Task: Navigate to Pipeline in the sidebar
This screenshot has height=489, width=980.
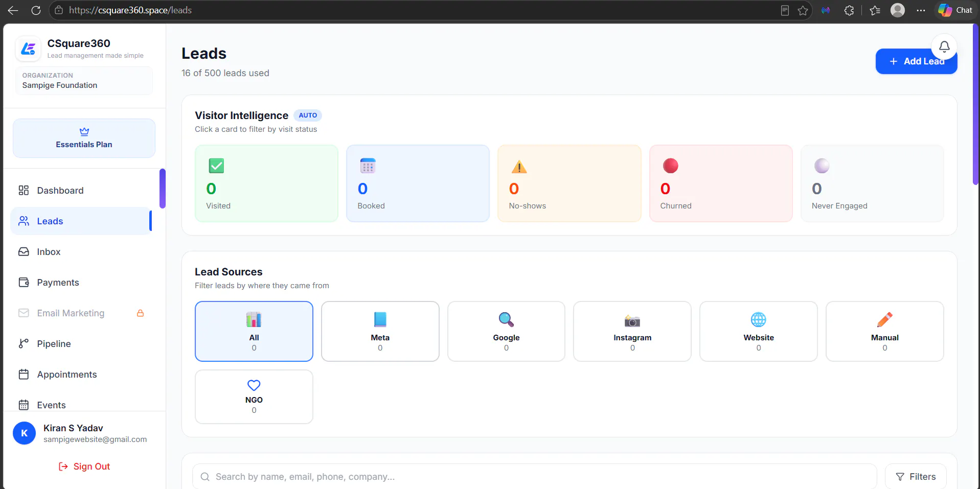Action: (x=82, y=344)
